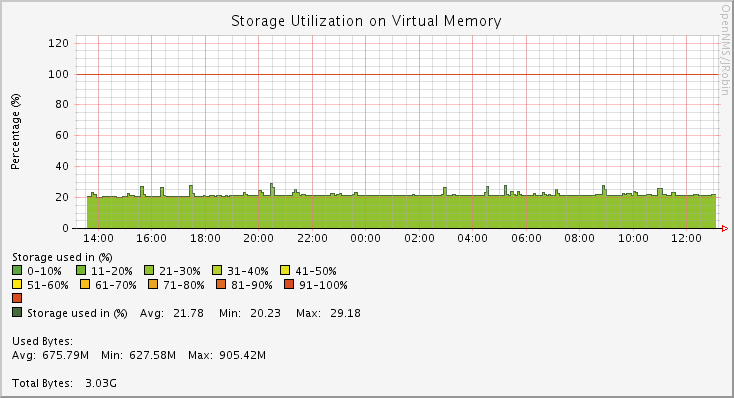The height and width of the screenshot is (398, 734).
Task: Click the dark green Storage used swatch
Action: pyautogui.click(x=17, y=312)
